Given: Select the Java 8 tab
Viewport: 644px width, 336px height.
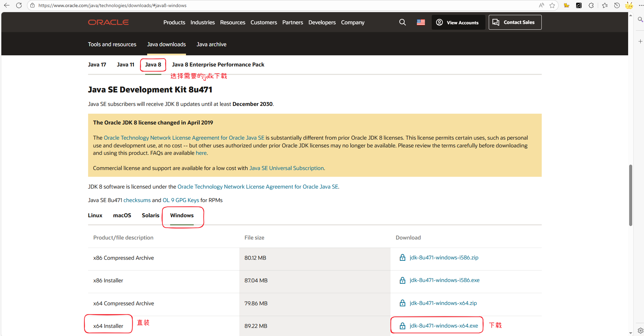Looking at the screenshot, I should pos(153,64).
